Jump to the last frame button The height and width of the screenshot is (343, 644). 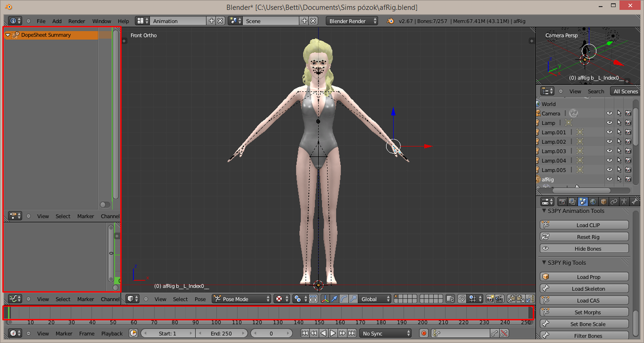352,333
